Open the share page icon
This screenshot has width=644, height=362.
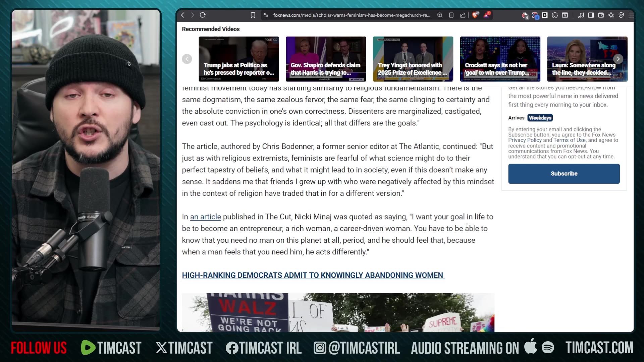tap(463, 15)
